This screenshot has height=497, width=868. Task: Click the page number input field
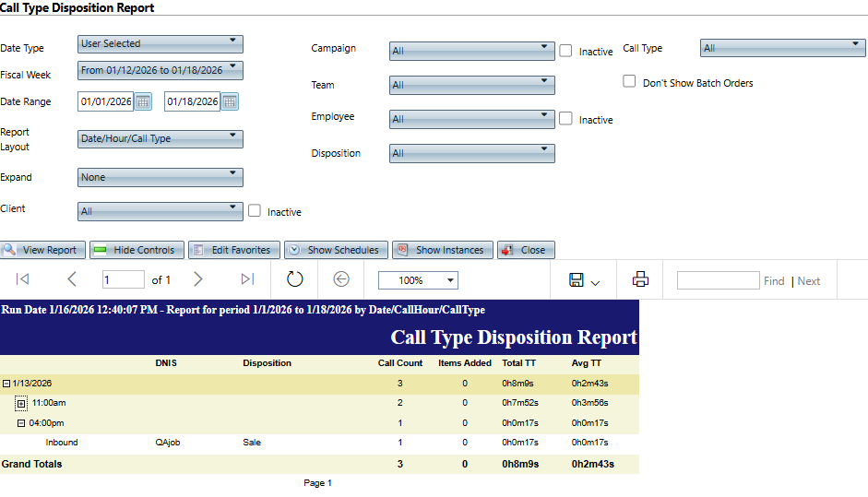click(x=123, y=279)
